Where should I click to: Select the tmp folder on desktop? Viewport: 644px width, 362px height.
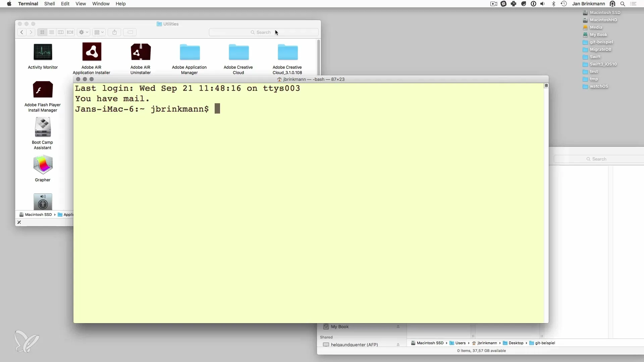[590, 79]
